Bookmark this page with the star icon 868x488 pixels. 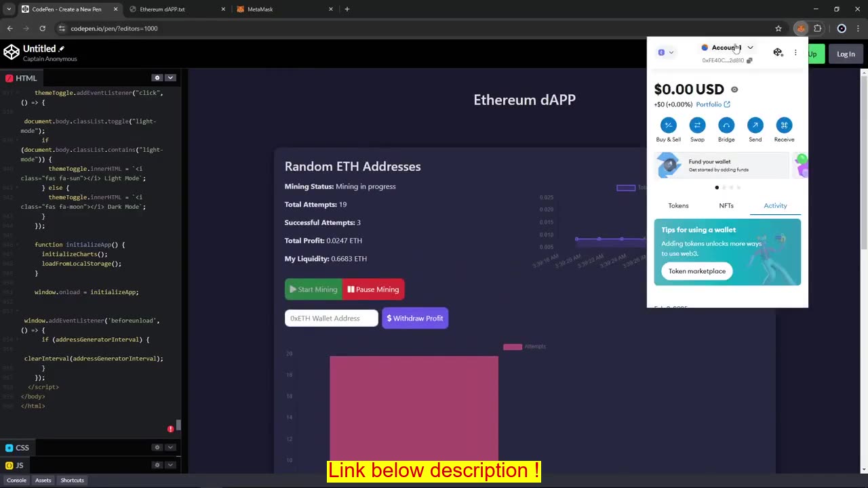point(778,28)
